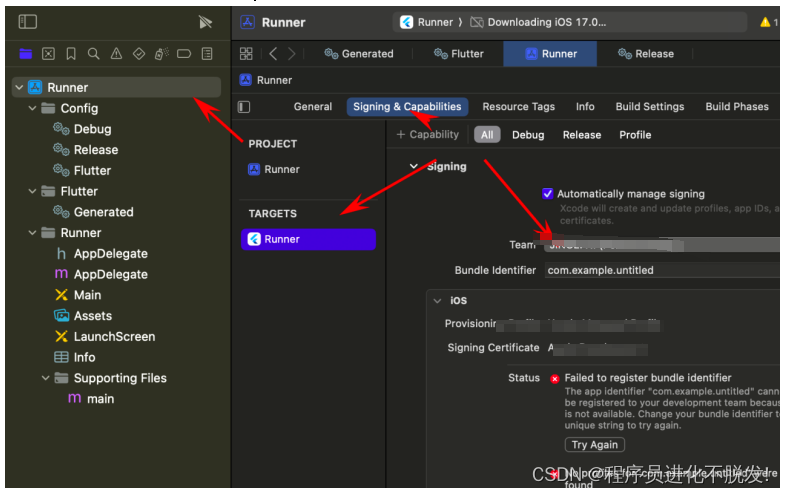Image resolution: width=785 pixels, height=494 pixels.
Task: Click the run destination cursor icon
Action: (205, 22)
